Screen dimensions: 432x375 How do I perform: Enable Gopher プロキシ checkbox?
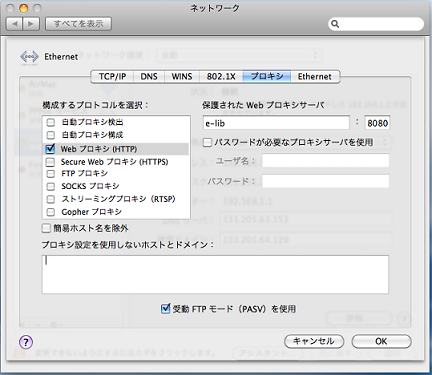[x=51, y=212]
